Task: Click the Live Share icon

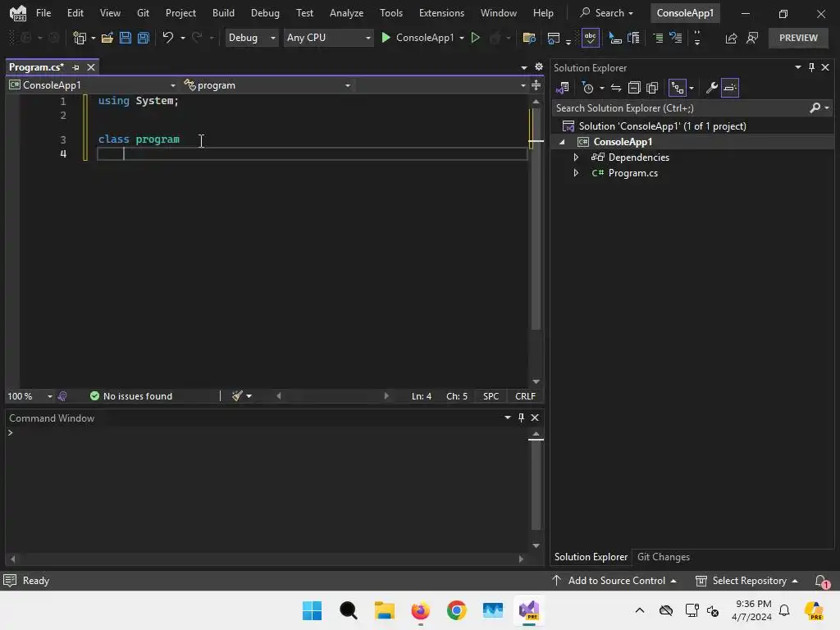Action: pyautogui.click(x=731, y=38)
